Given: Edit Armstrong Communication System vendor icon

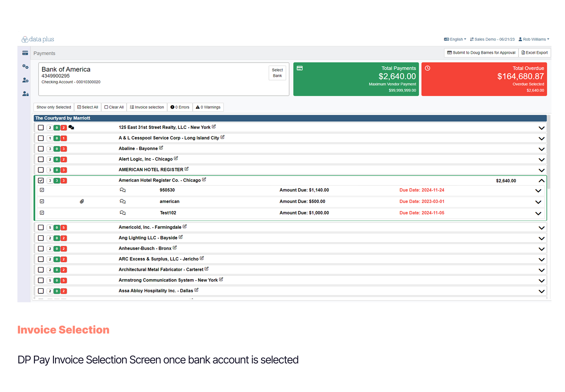Looking at the screenshot, I should [221, 279].
